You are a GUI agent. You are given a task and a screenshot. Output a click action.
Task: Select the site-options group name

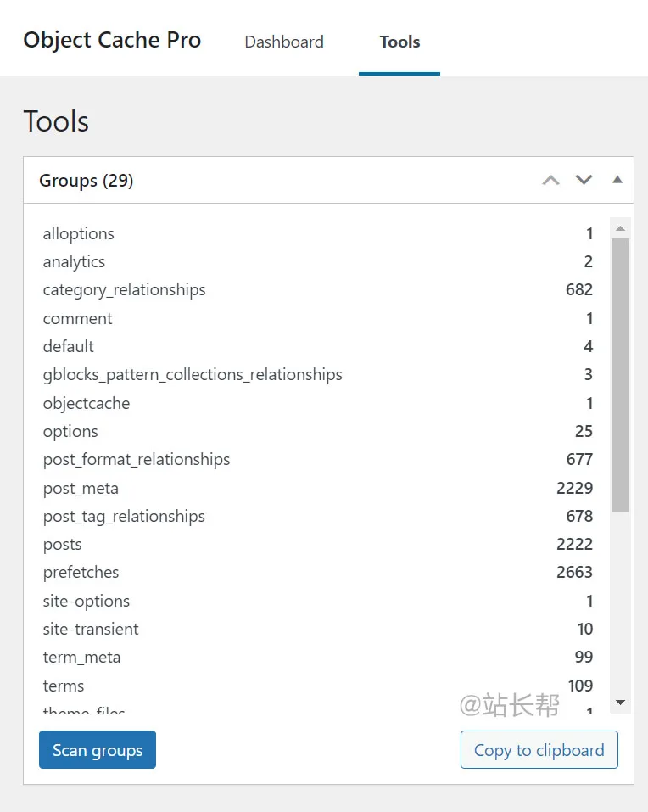87,602
